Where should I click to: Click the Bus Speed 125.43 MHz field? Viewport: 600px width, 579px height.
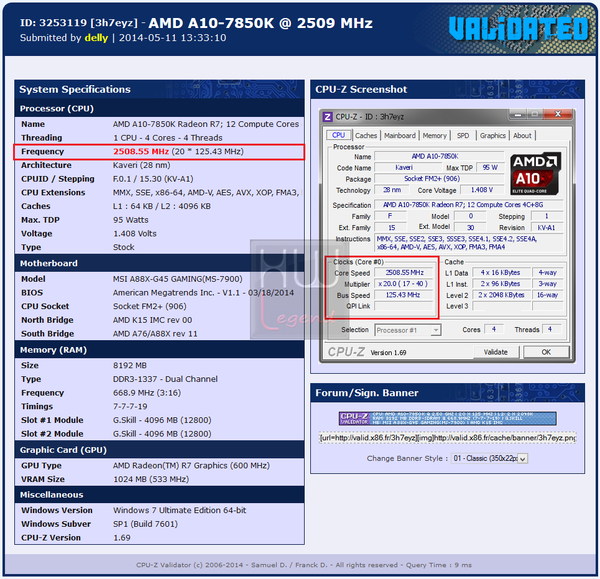click(404, 295)
